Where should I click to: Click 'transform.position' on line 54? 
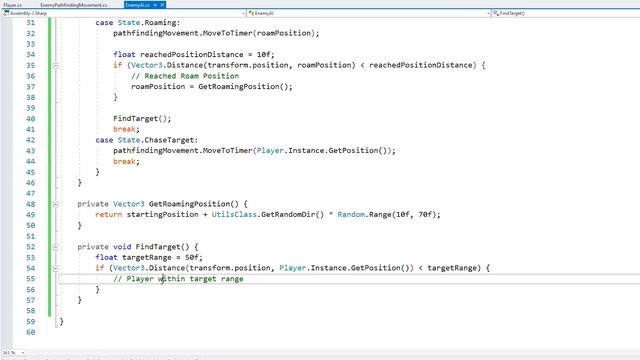point(230,268)
